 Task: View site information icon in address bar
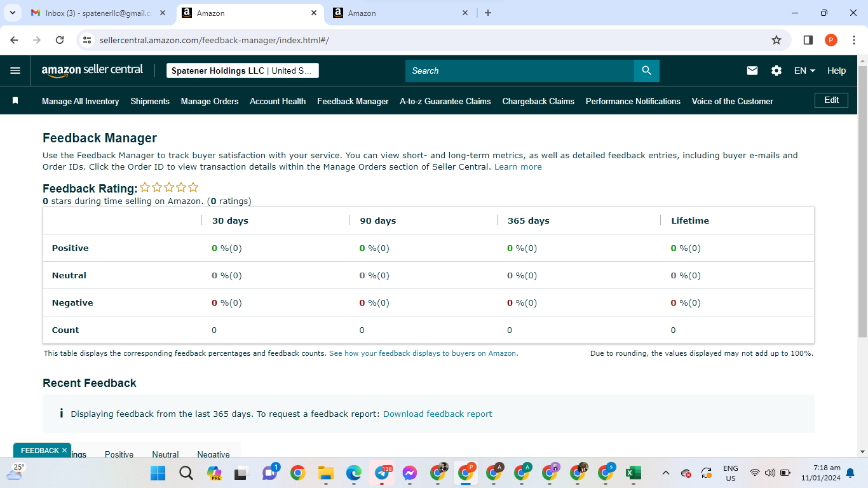point(88,40)
